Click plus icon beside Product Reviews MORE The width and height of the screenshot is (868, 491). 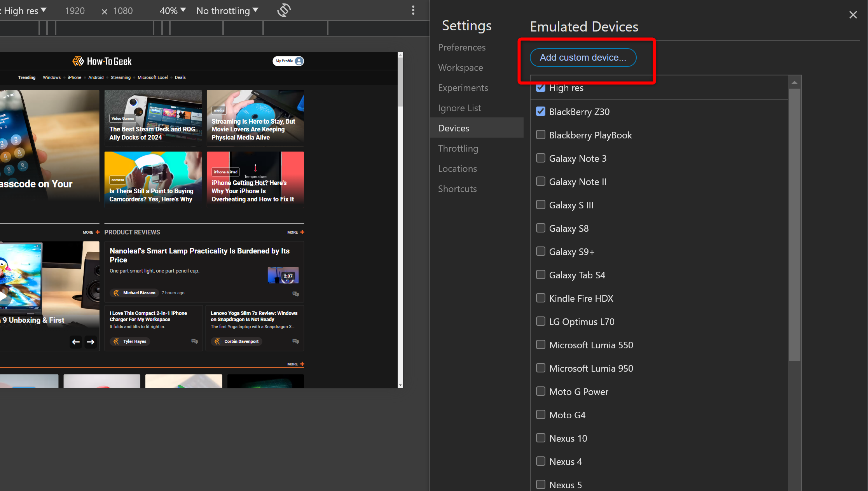[302, 232]
